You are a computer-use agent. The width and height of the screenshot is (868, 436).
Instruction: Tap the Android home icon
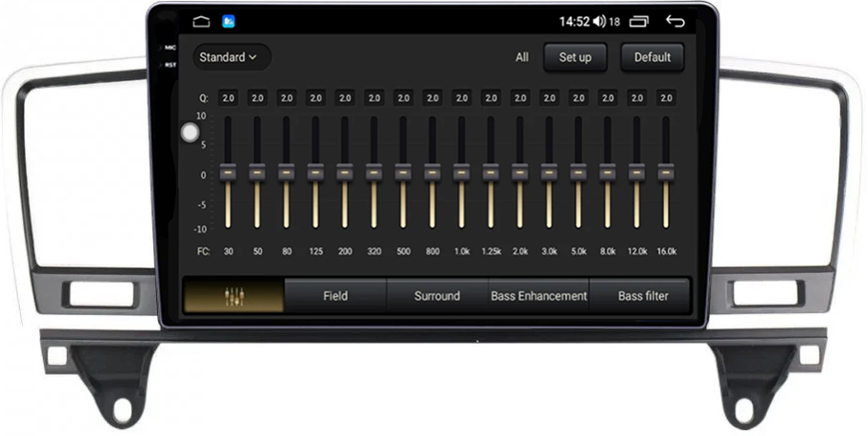click(201, 21)
